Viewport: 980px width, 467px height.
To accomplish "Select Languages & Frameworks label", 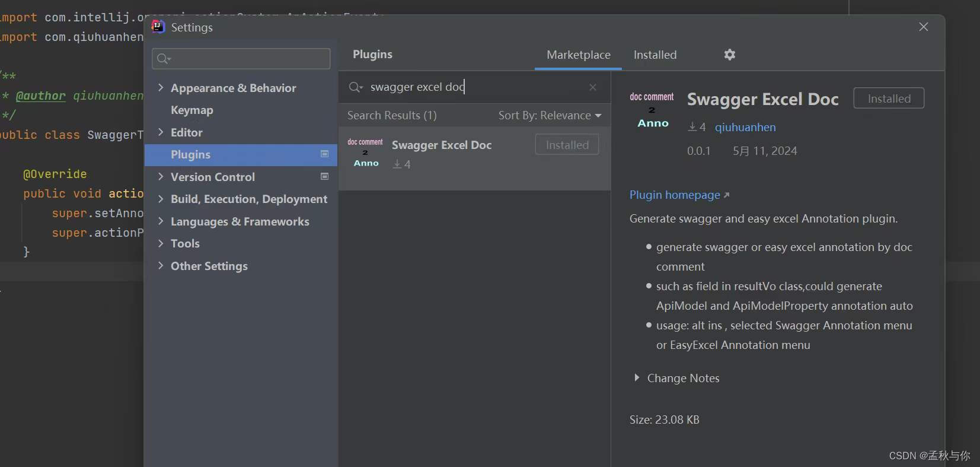I will (x=240, y=221).
